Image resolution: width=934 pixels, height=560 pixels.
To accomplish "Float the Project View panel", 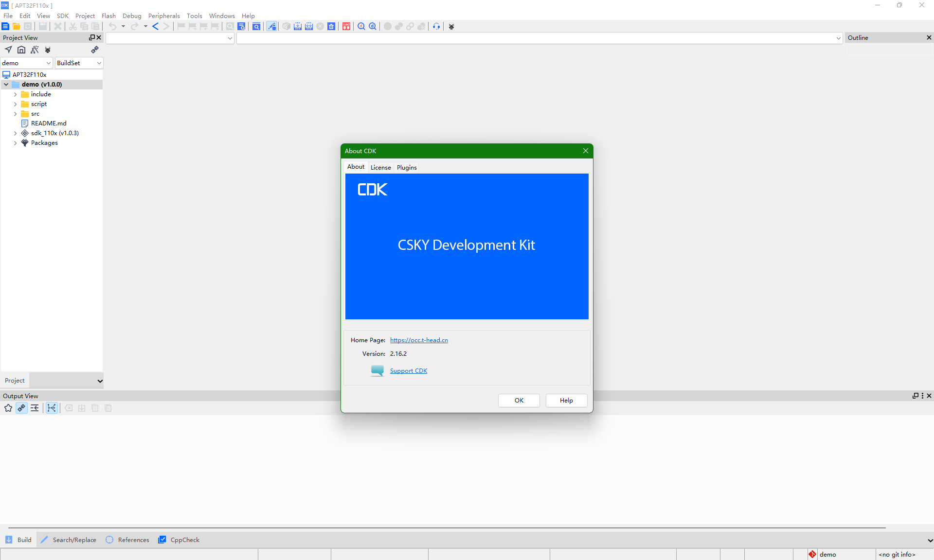I will [x=91, y=37].
